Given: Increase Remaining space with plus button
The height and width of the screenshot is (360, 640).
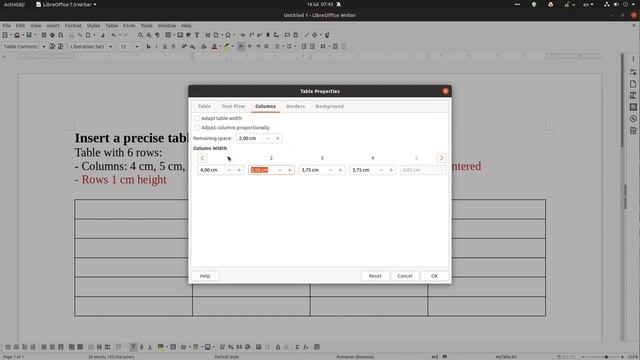Looking at the screenshot, I should [x=278, y=138].
